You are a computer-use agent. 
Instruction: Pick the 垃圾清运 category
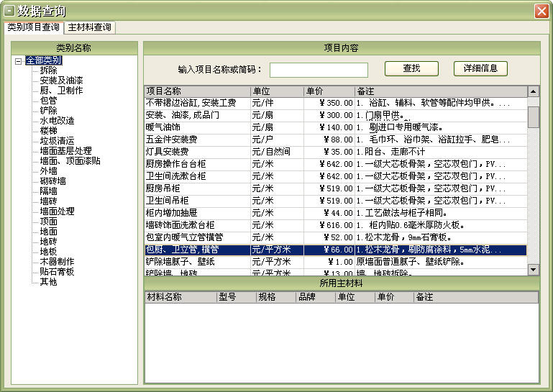pos(57,141)
